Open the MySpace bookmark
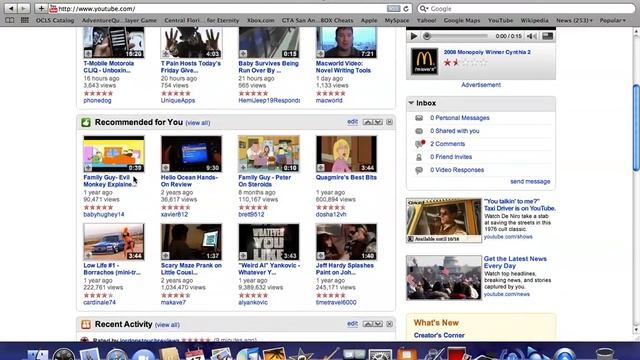 (397, 20)
